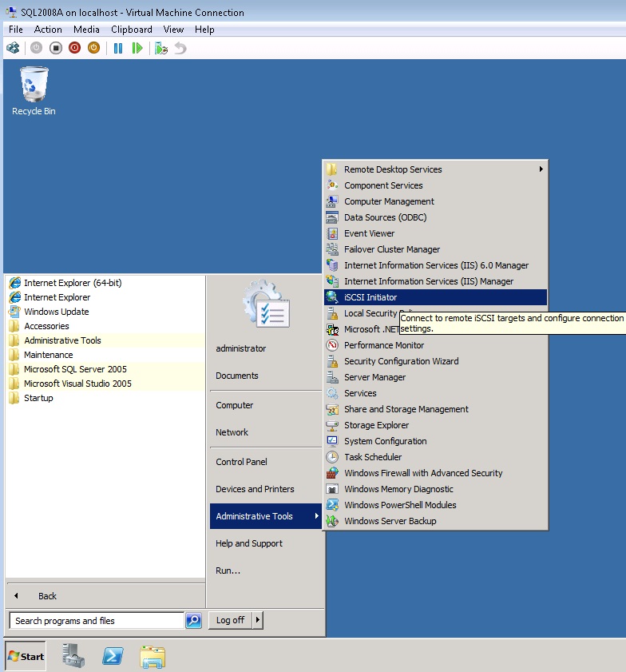
Task: Open Performance Monitor
Action: (435, 345)
